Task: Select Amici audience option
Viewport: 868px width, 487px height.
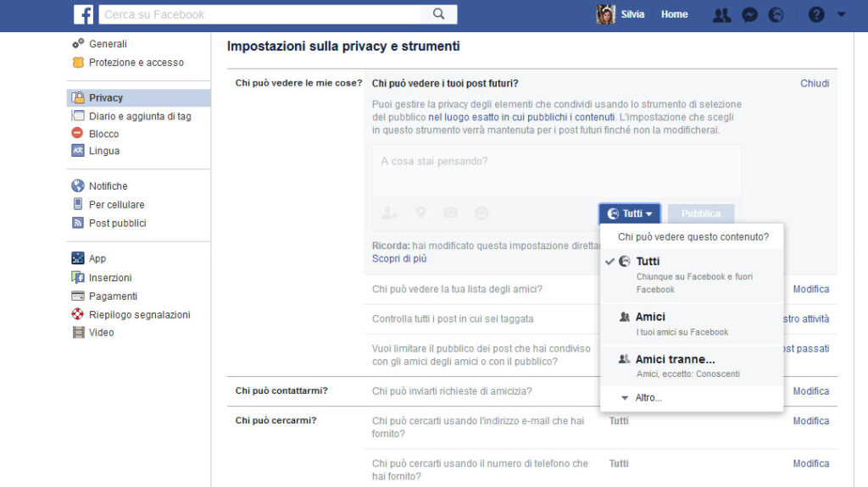Action: pyautogui.click(x=692, y=324)
